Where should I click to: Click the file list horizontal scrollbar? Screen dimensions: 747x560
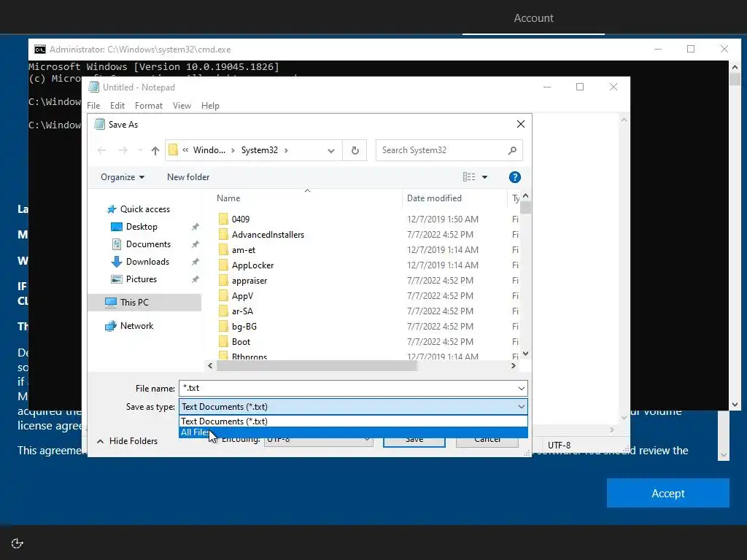[x=317, y=366]
